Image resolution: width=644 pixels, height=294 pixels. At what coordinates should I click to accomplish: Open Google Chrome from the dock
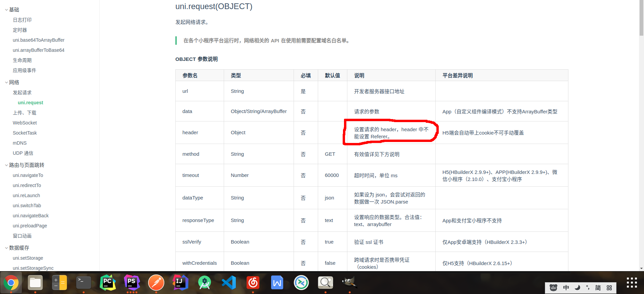11,283
